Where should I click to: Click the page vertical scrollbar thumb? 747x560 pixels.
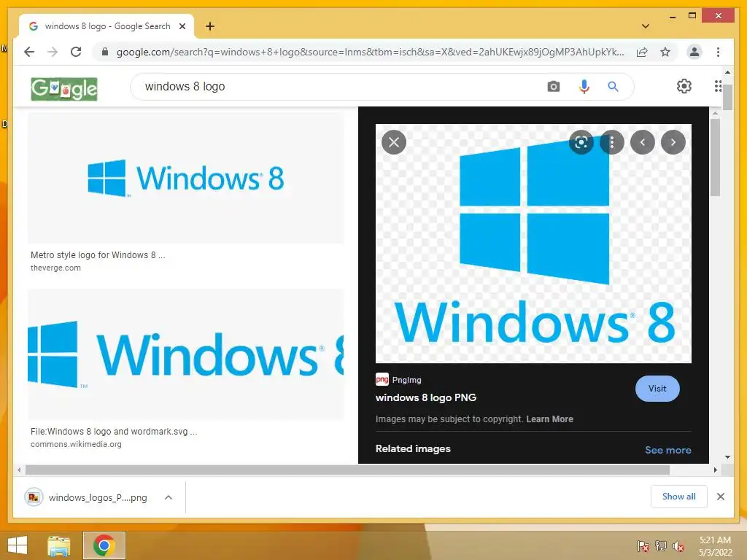tap(727, 98)
